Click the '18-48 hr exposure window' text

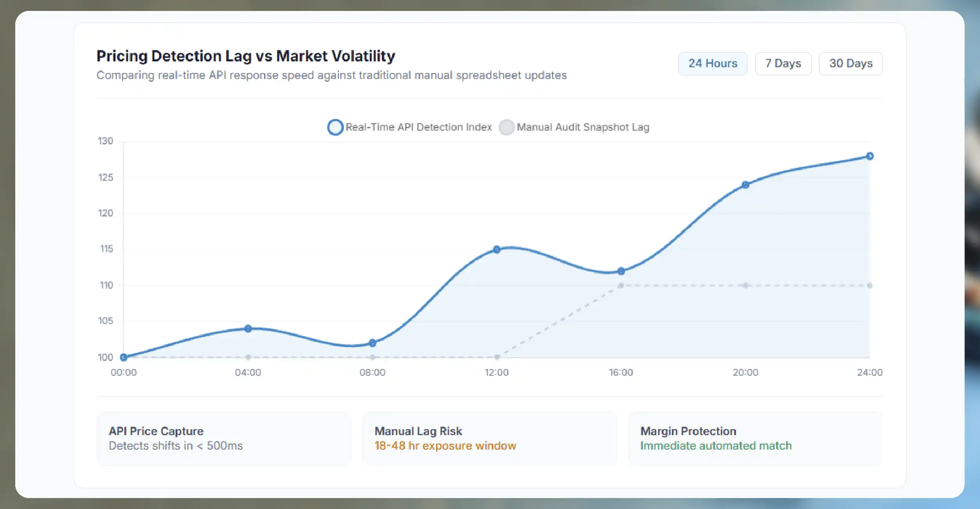[445, 446]
